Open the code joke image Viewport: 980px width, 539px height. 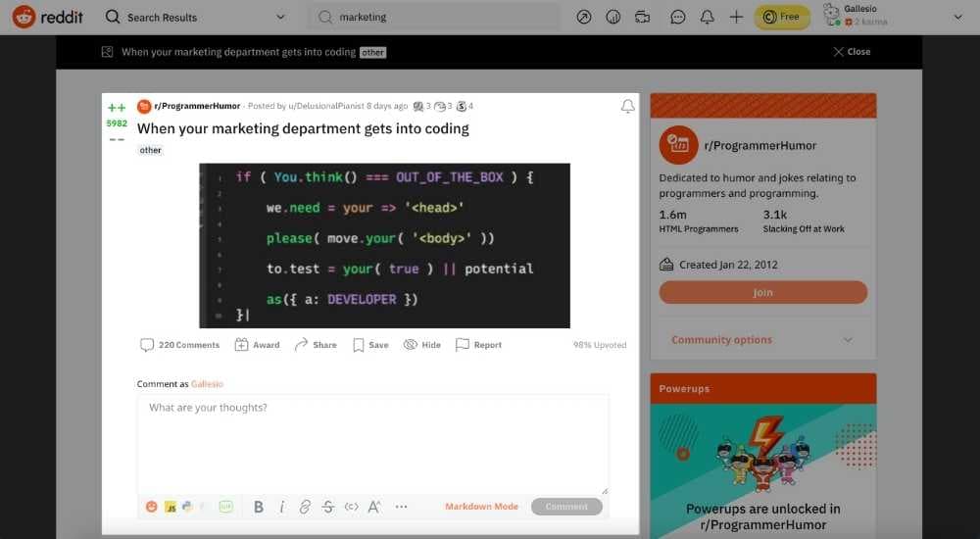(384, 246)
